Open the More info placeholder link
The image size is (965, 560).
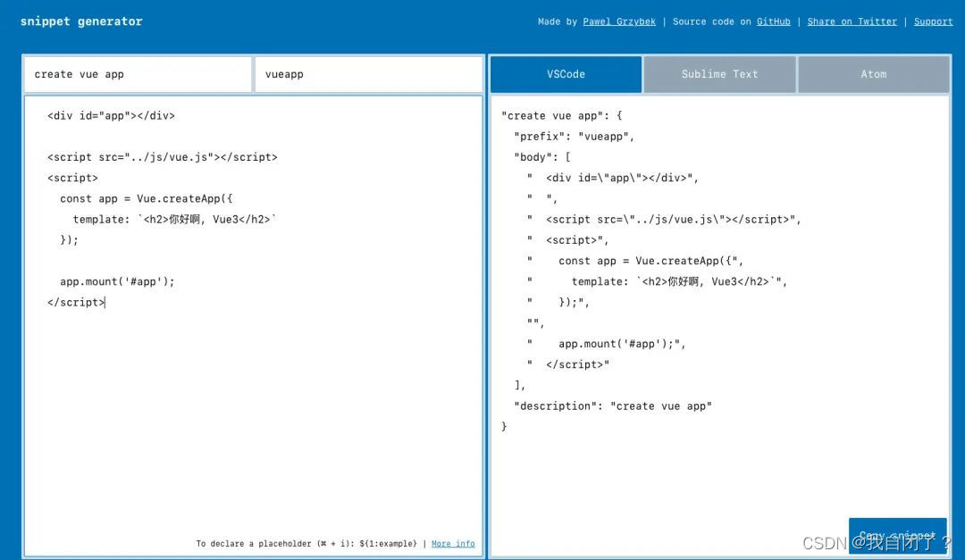[453, 543]
